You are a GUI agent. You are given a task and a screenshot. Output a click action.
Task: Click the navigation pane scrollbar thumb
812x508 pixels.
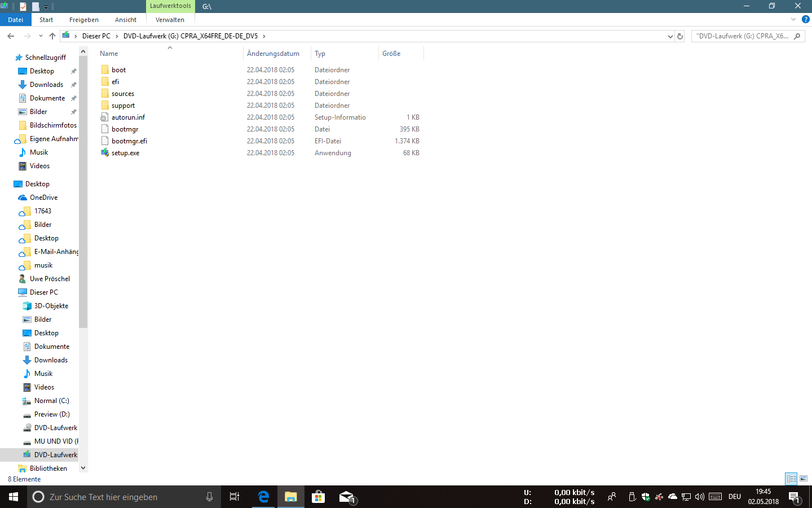point(83,193)
